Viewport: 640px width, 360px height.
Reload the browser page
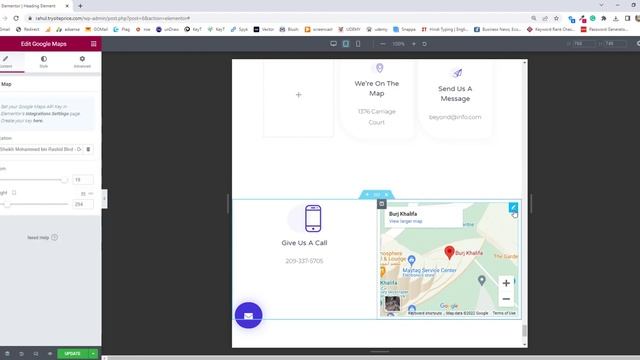(x=16, y=18)
